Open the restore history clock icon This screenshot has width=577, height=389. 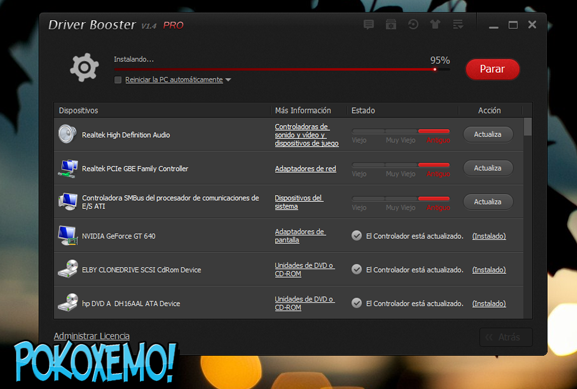click(413, 25)
